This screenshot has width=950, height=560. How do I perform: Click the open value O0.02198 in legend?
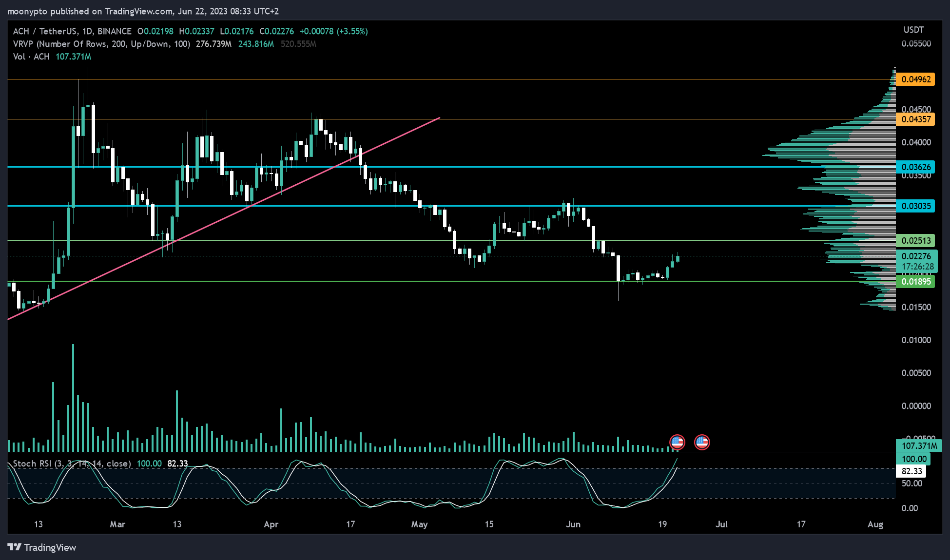click(x=155, y=31)
